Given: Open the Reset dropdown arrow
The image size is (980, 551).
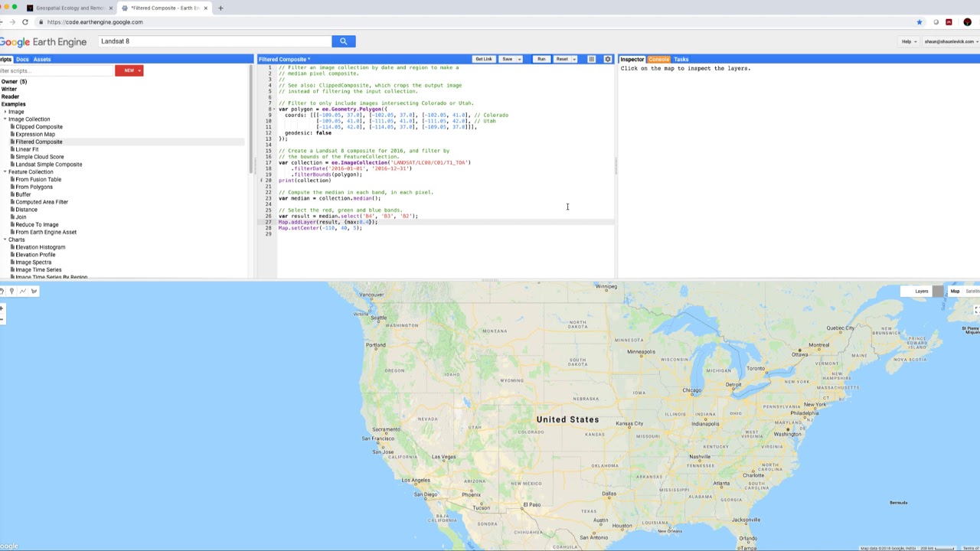Looking at the screenshot, I should [x=574, y=59].
